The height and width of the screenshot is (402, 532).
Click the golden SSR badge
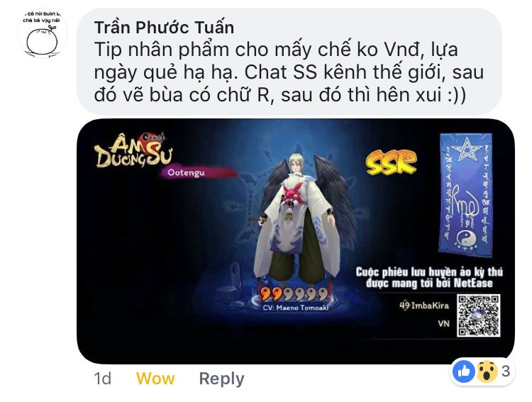[391, 162]
